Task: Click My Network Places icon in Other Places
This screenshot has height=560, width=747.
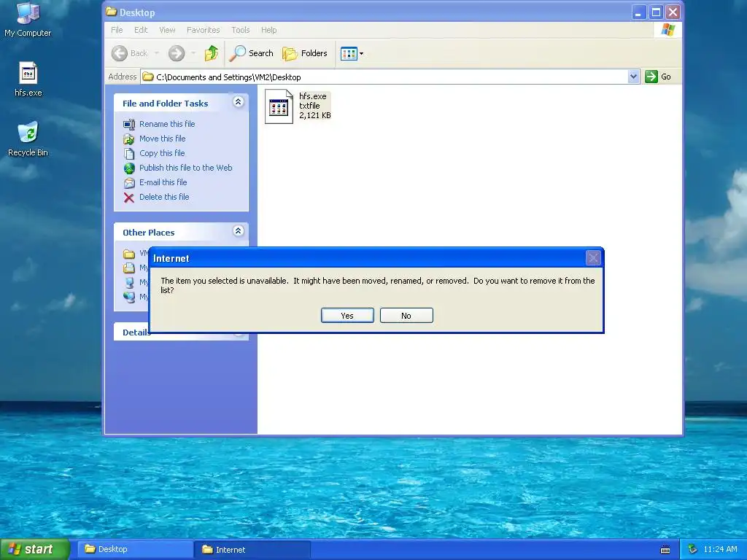Action: 129,297
